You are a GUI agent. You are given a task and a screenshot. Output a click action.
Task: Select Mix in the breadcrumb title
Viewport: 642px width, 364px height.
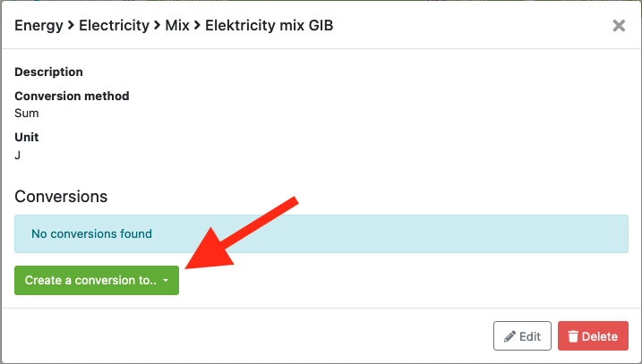[x=177, y=26]
